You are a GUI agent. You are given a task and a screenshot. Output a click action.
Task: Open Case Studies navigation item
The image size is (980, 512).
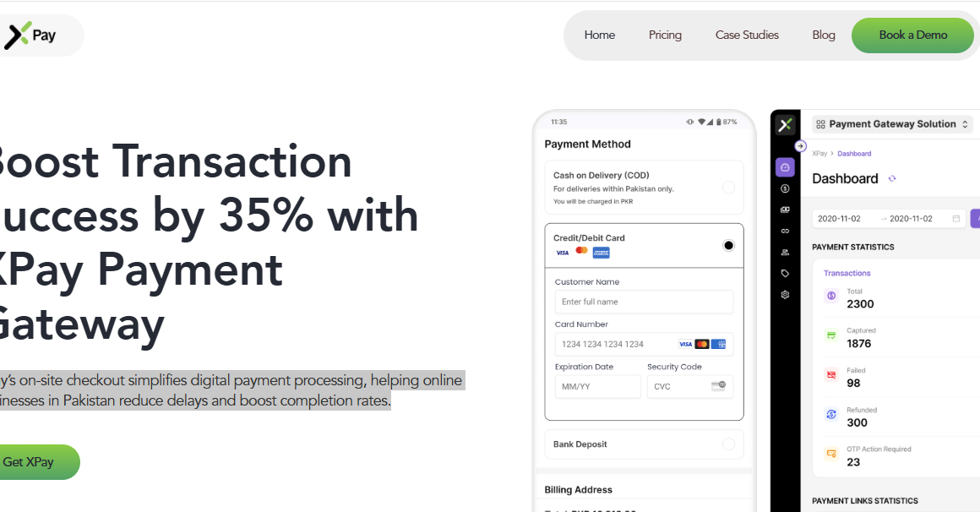[747, 35]
